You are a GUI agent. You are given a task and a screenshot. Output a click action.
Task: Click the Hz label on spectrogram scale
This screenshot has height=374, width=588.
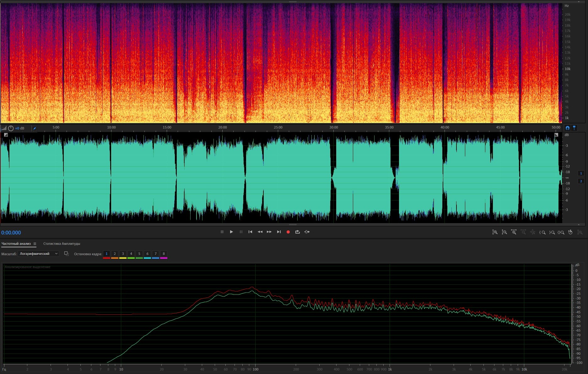coord(567,6)
